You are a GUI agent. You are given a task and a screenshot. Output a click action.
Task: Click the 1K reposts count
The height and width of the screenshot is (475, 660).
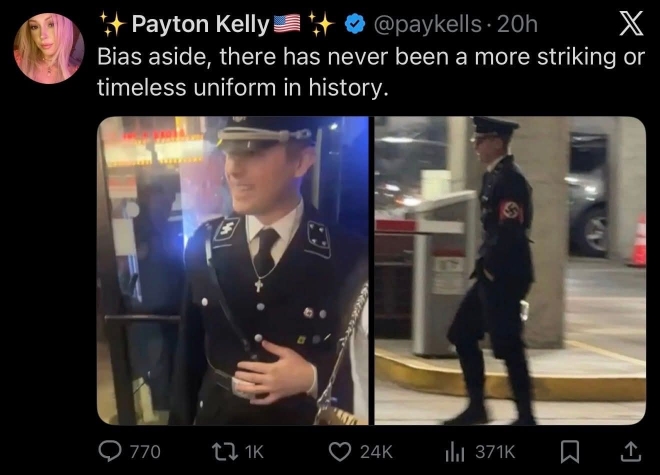tap(254, 452)
